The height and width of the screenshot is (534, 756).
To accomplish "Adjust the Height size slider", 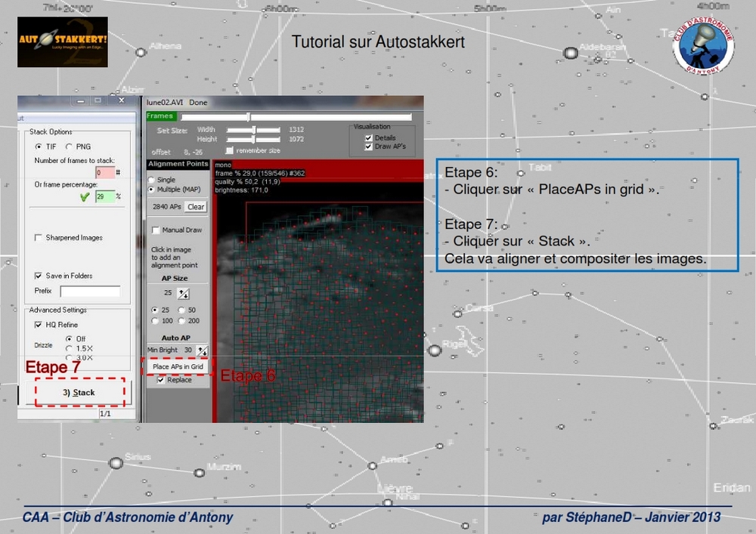I will tap(253, 140).
